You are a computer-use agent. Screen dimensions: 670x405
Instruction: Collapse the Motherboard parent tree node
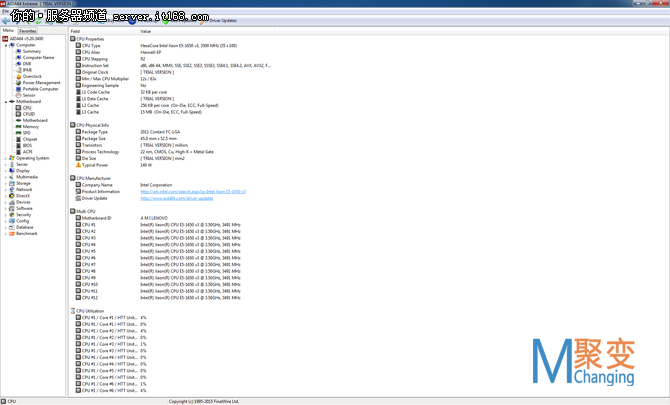pos(6,102)
